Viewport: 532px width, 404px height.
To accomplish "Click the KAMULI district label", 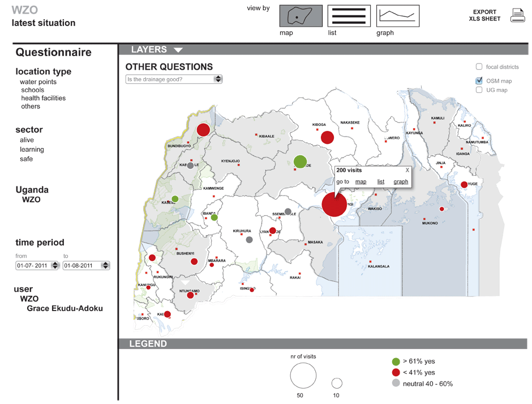I will [437, 118].
